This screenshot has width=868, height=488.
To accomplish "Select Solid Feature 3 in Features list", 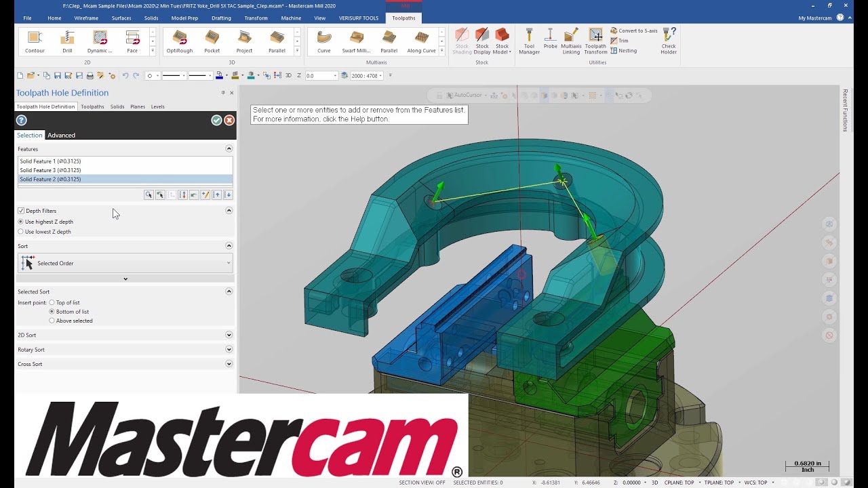I will (125, 170).
